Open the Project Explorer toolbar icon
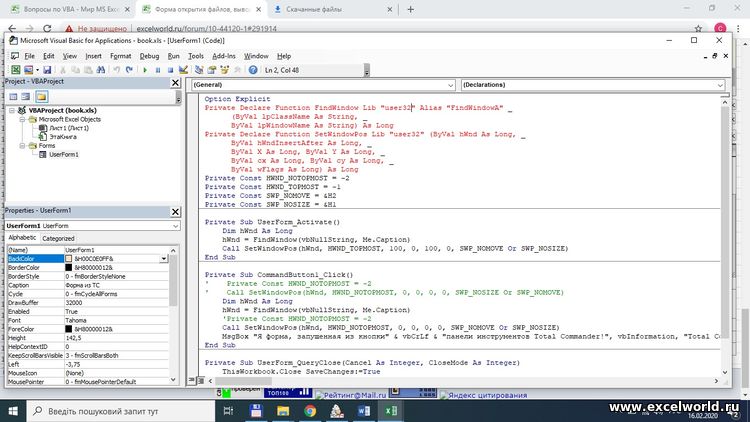Image resolution: width=750 pixels, height=422 pixels. (x=199, y=70)
